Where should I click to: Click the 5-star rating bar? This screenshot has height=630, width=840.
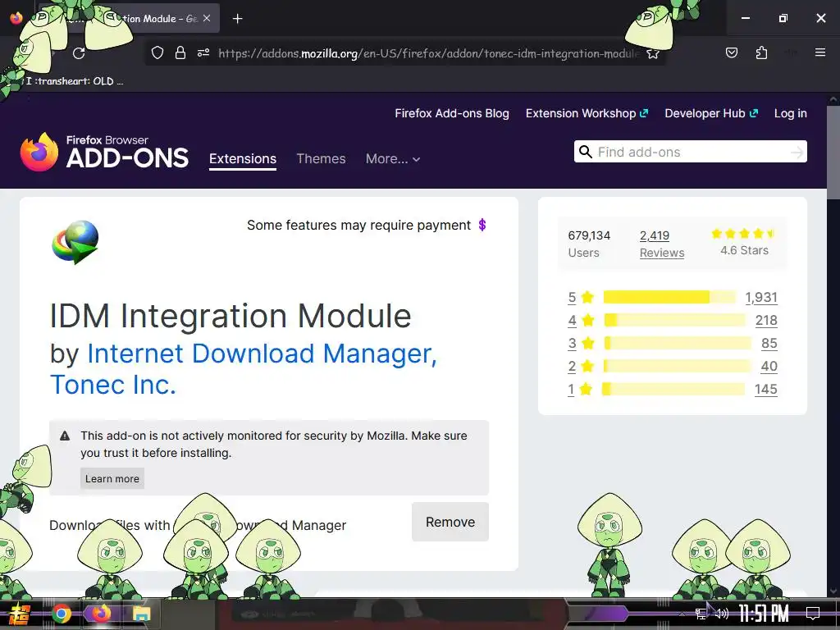pyautogui.click(x=669, y=297)
